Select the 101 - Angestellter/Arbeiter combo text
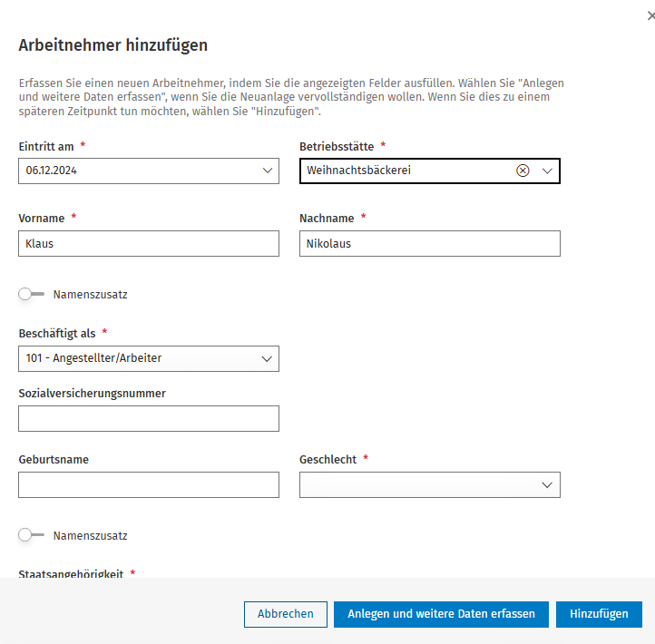655x644 pixels. pos(93,358)
